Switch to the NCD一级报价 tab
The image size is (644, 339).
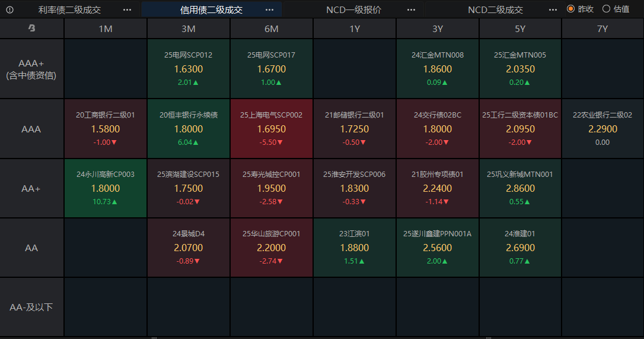click(x=353, y=9)
